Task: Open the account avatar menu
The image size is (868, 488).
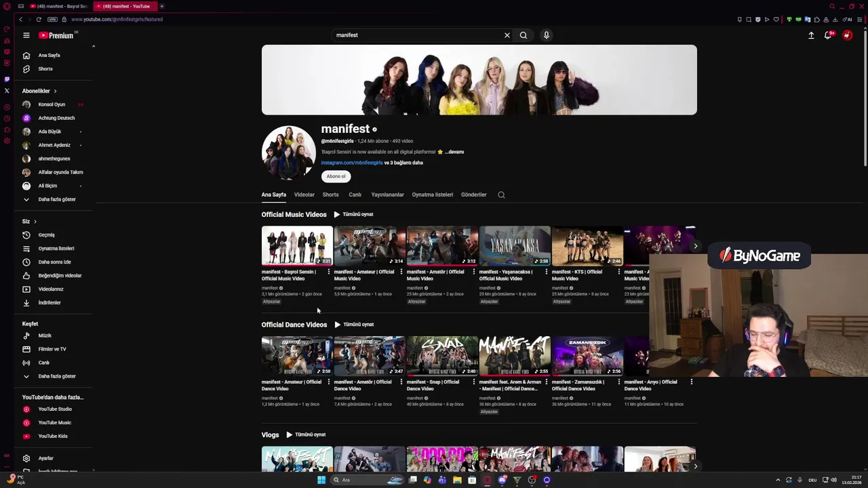Action: pyautogui.click(x=847, y=35)
